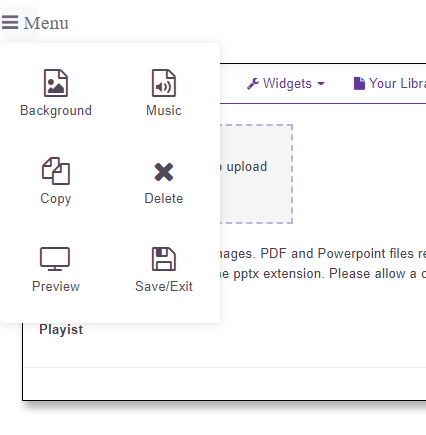This screenshot has width=426, height=435.
Task: Select the Background label in the menu
Action: tap(56, 111)
